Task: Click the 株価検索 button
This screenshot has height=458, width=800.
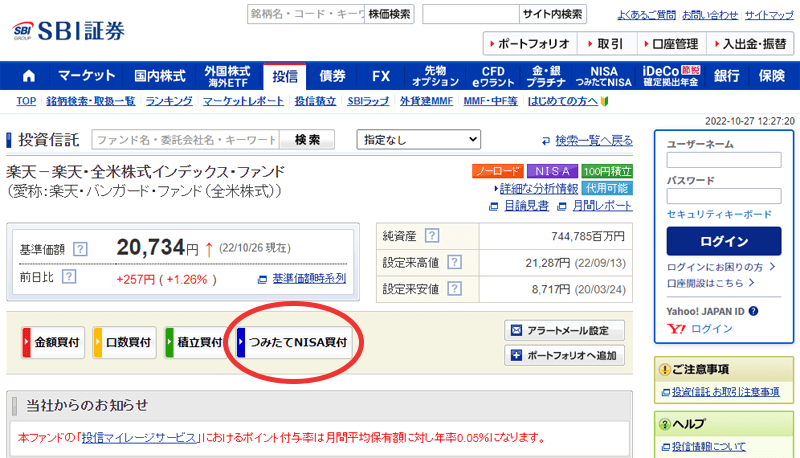Action: [389, 14]
